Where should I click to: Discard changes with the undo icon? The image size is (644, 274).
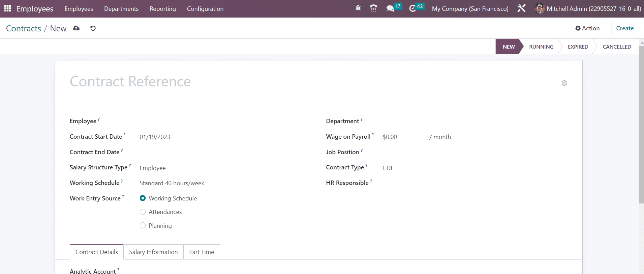coord(93,28)
